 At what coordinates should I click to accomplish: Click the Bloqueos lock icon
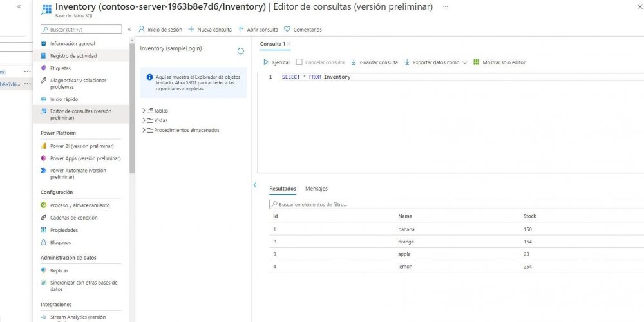(x=44, y=243)
